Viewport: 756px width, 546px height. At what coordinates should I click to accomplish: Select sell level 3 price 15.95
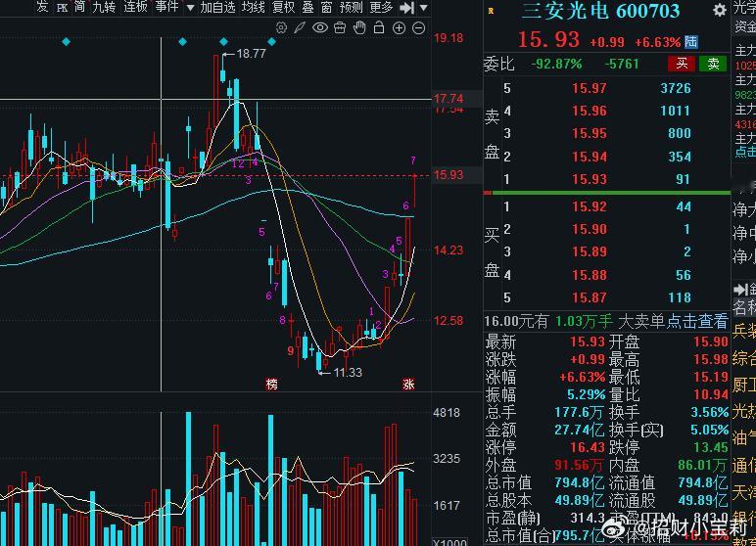[x=590, y=133]
